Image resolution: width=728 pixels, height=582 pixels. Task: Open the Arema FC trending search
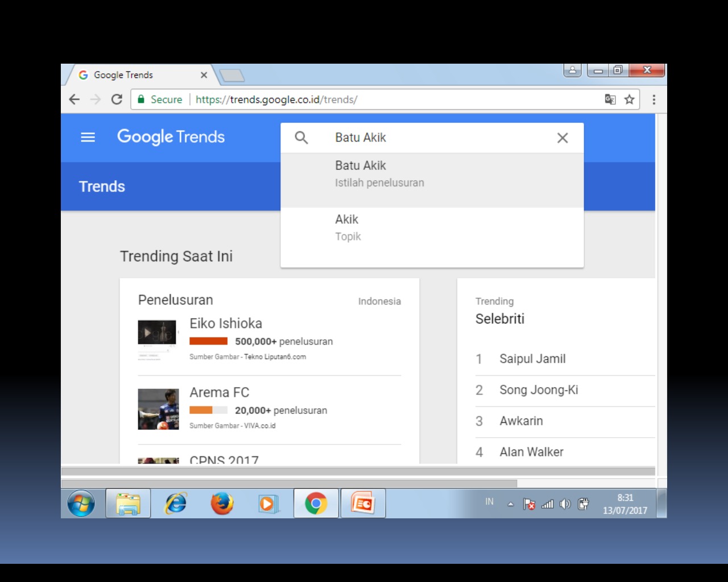(220, 392)
